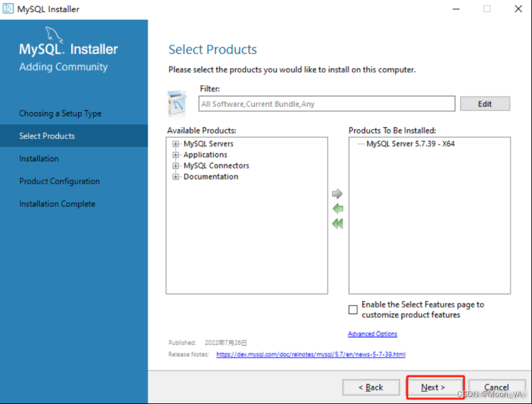Open the Installation Complete sidebar step

pyautogui.click(x=57, y=204)
